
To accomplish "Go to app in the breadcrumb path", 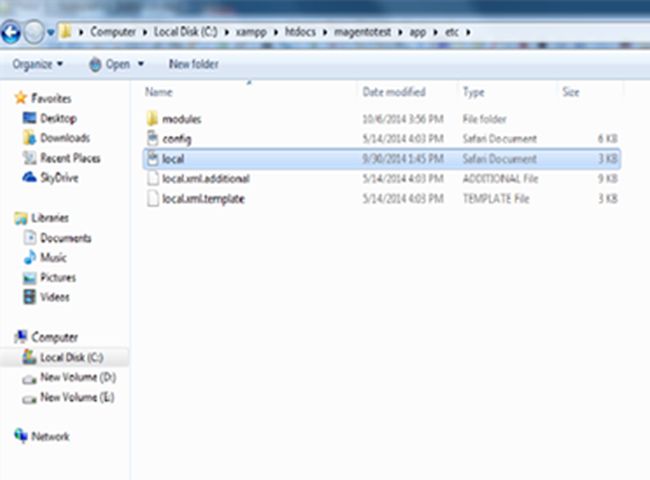I will (x=417, y=32).
